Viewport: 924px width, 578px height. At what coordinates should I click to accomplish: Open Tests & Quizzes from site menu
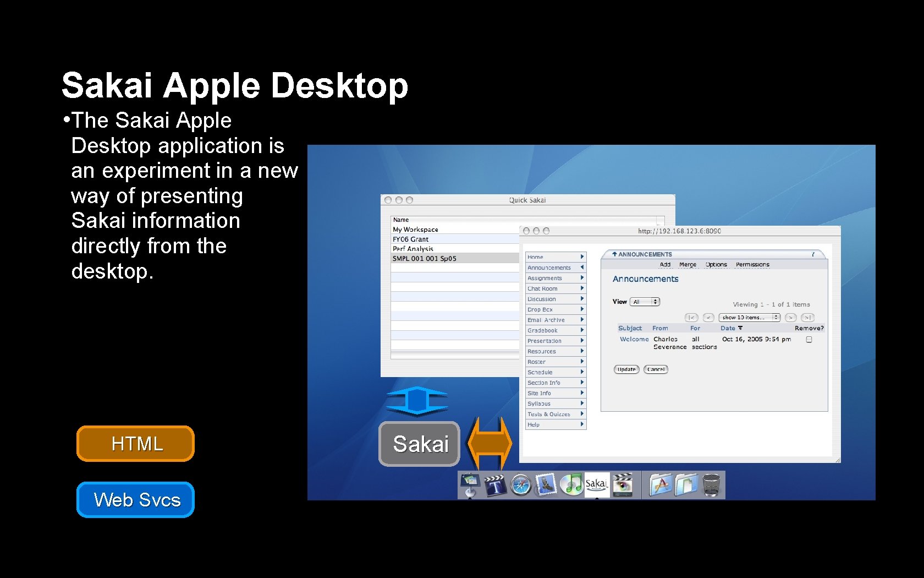tap(555, 414)
